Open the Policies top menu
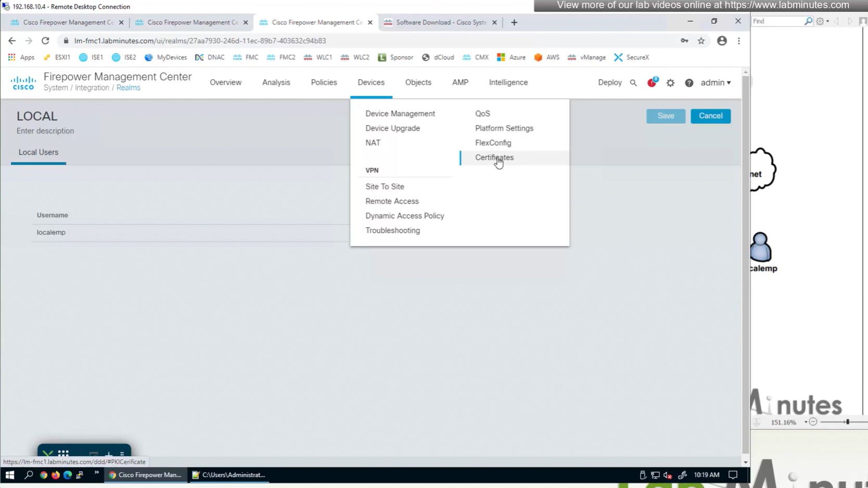 click(x=324, y=82)
